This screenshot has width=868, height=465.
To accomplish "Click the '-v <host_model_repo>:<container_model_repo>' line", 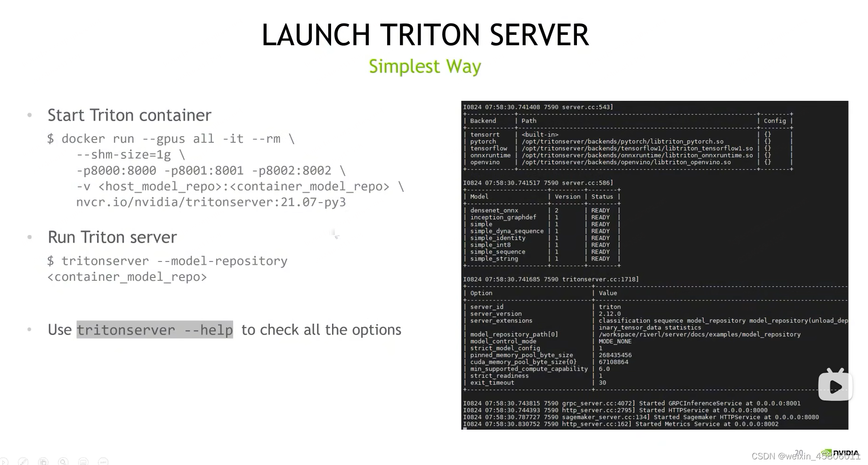I will pos(240,187).
